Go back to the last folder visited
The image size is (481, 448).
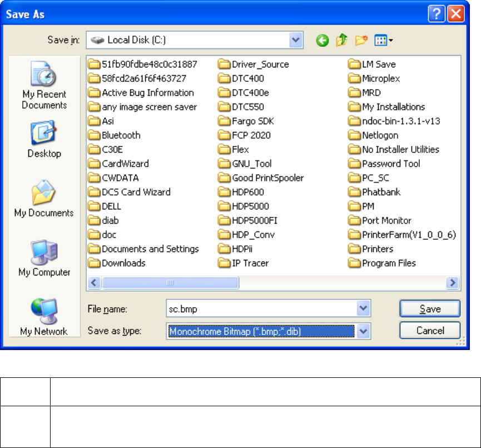(x=322, y=40)
